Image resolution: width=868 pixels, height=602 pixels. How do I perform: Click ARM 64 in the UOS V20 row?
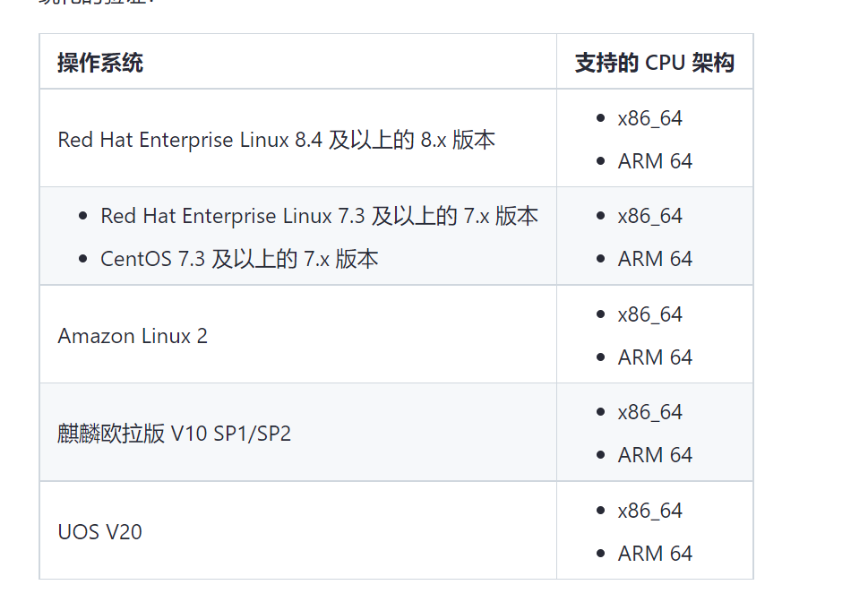click(655, 554)
